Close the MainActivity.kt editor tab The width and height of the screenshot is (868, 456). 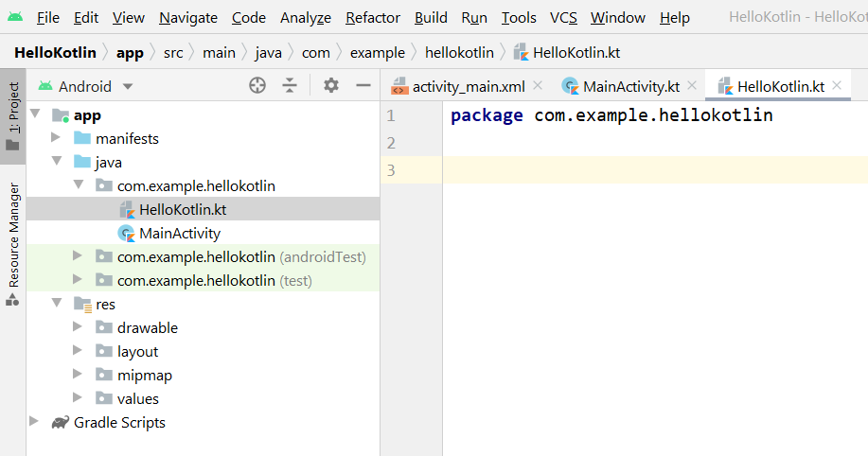coord(692,86)
